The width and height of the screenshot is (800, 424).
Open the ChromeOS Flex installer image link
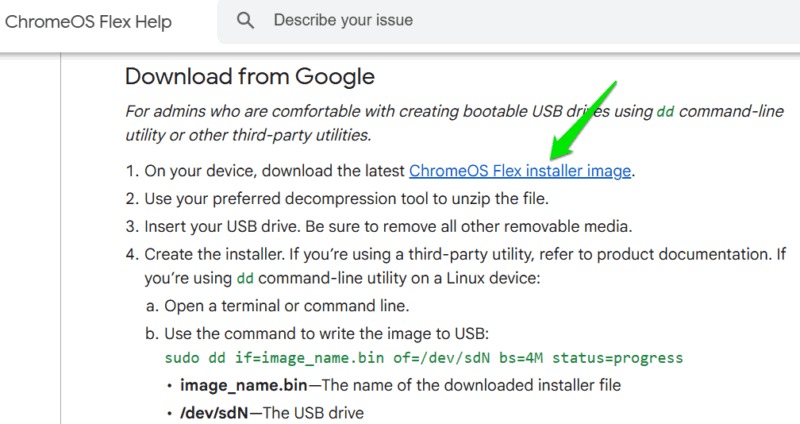coord(520,171)
